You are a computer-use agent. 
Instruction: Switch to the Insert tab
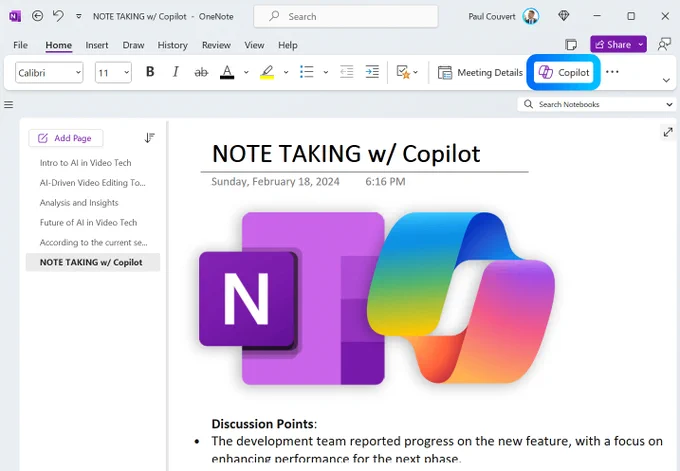coord(97,45)
